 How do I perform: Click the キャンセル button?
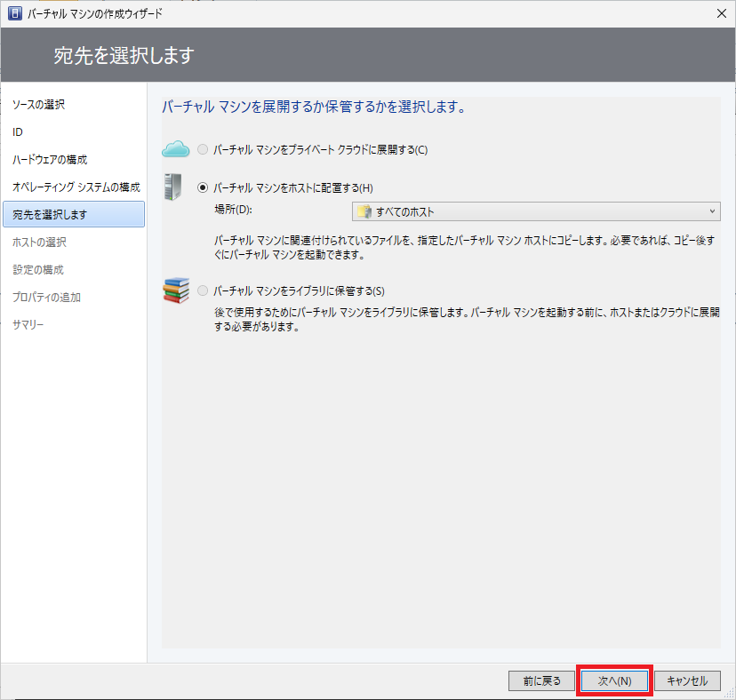[x=687, y=680]
